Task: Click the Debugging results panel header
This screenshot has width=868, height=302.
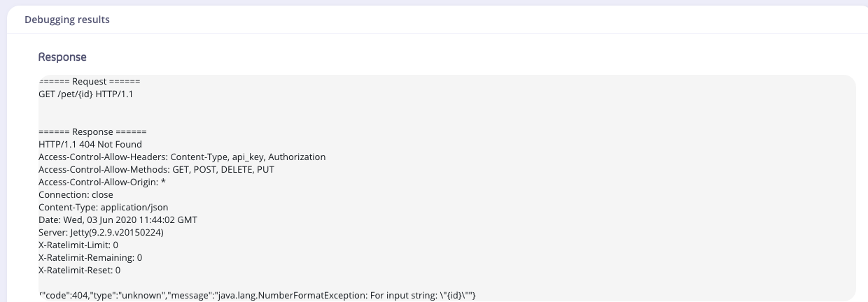Action: pos(67,20)
